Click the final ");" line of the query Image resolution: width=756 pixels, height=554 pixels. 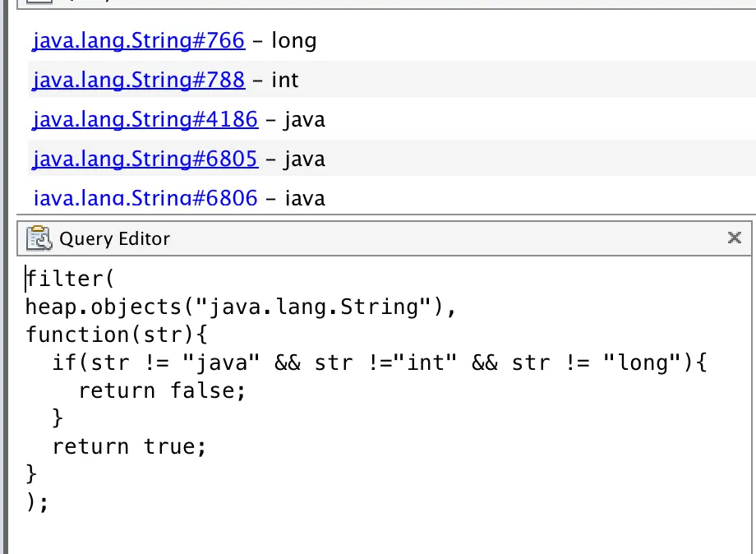coord(38,503)
